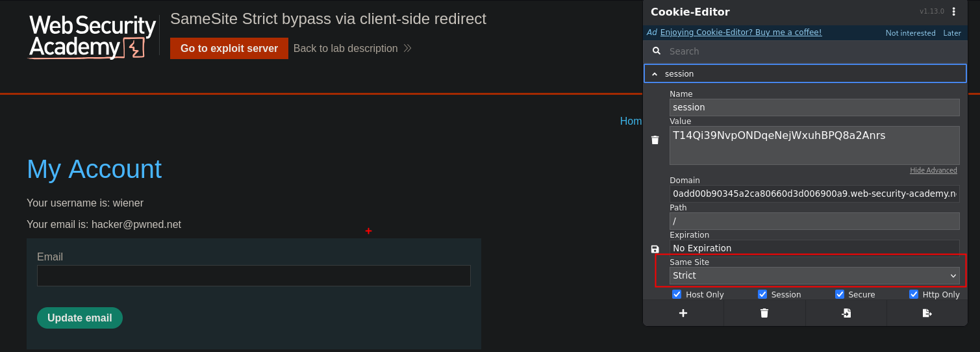The image size is (980, 352).
Task: Disable the Http Only checkbox
Action: point(914,294)
